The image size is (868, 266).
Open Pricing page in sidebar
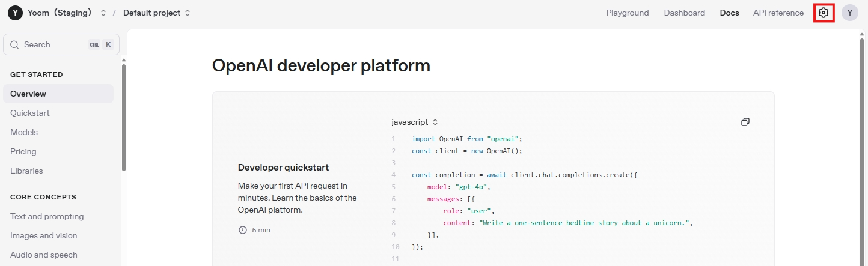[x=23, y=151]
